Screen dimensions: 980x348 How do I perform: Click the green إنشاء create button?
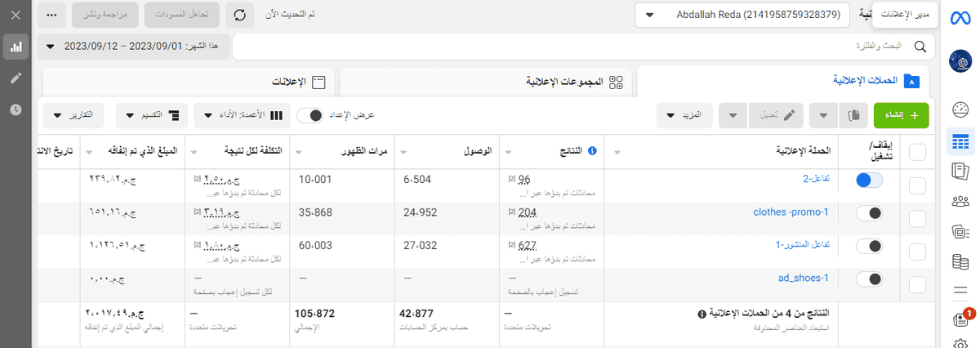[901, 116]
